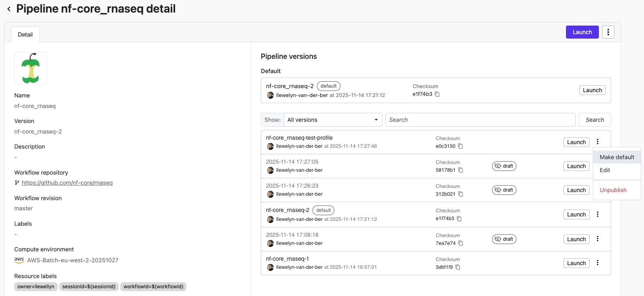Copy checksum e0c3150 of the test-profile version
The height and width of the screenshot is (296, 644).
tap(460, 146)
